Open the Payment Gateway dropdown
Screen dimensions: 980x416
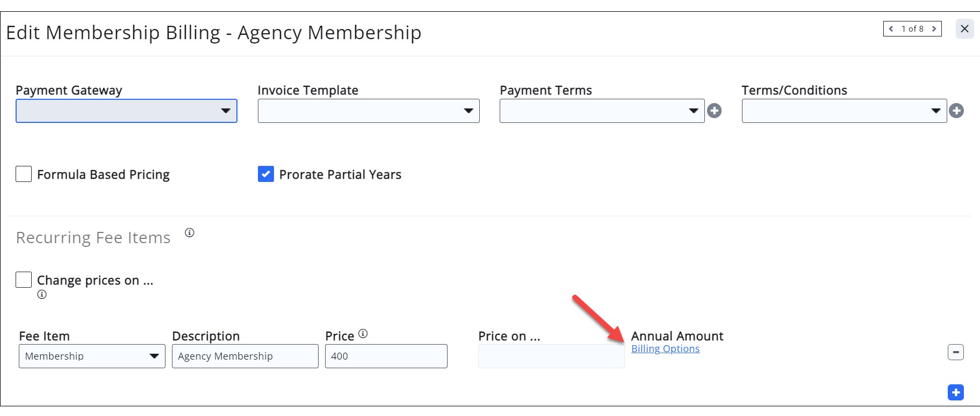pyautogui.click(x=126, y=111)
